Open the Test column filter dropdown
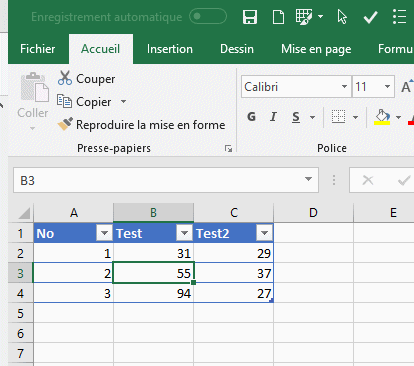Viewport: 414px width, 366px height. 184,233
